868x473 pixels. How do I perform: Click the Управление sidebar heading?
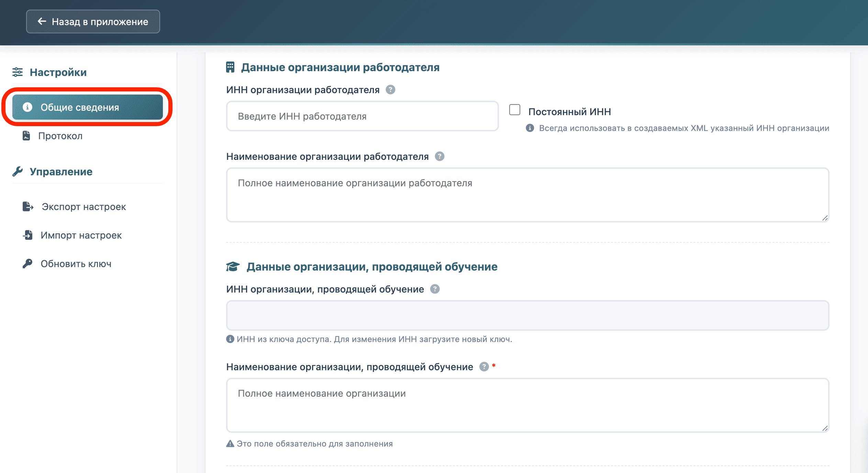[61, 172]
